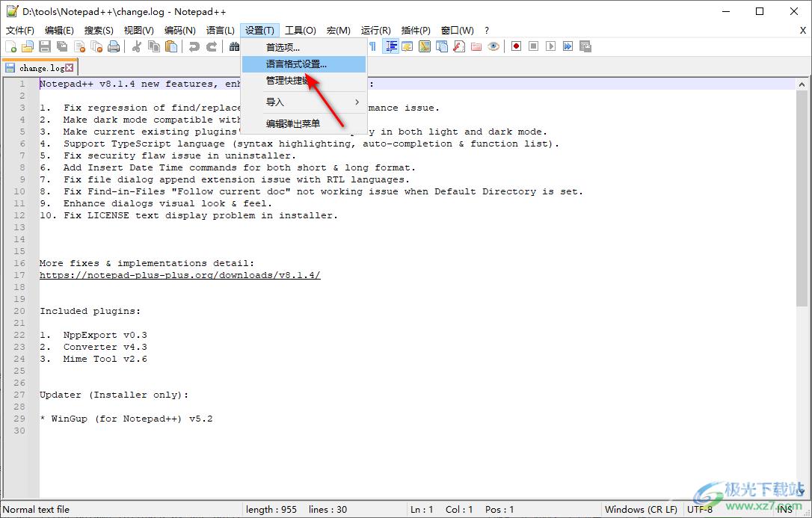Toggle the indent guide icon

(390, 46)
